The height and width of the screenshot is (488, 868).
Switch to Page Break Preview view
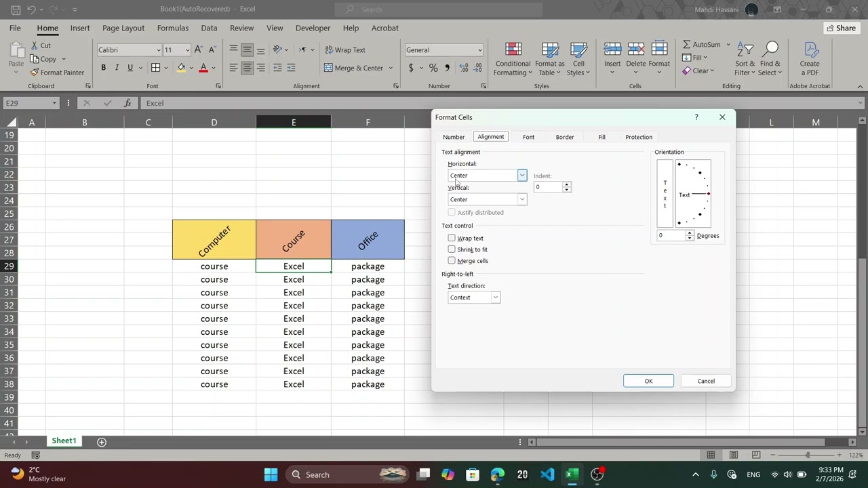point(755,455)
